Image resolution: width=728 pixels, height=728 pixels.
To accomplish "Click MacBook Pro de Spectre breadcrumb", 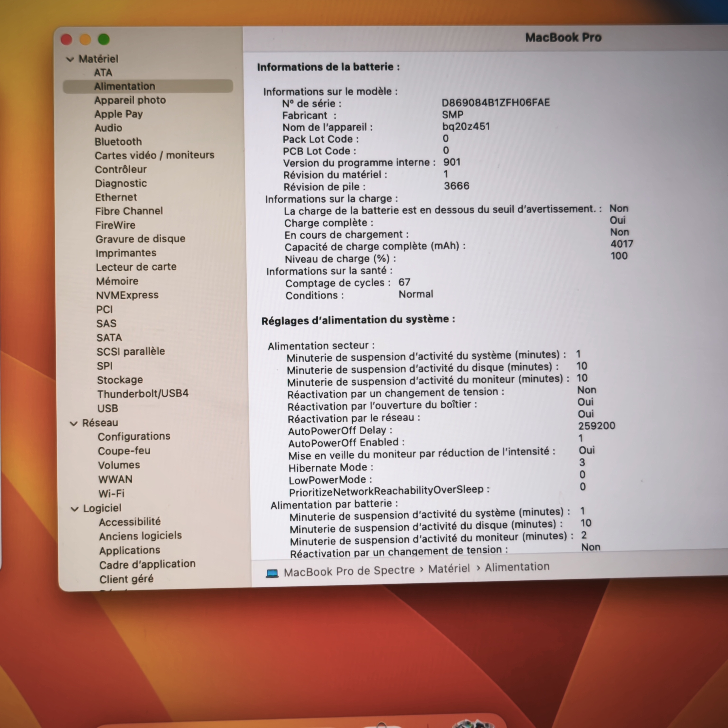I will pyautogui.click(x=349, y=571).
